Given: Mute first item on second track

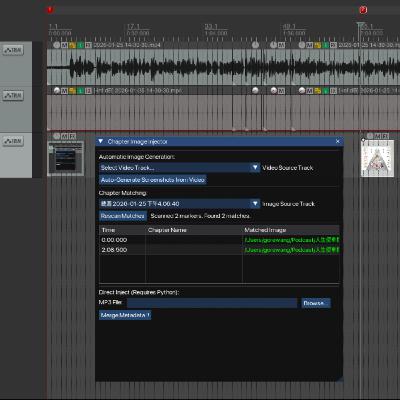Looking at the screenshot, I should pos(64,90).
